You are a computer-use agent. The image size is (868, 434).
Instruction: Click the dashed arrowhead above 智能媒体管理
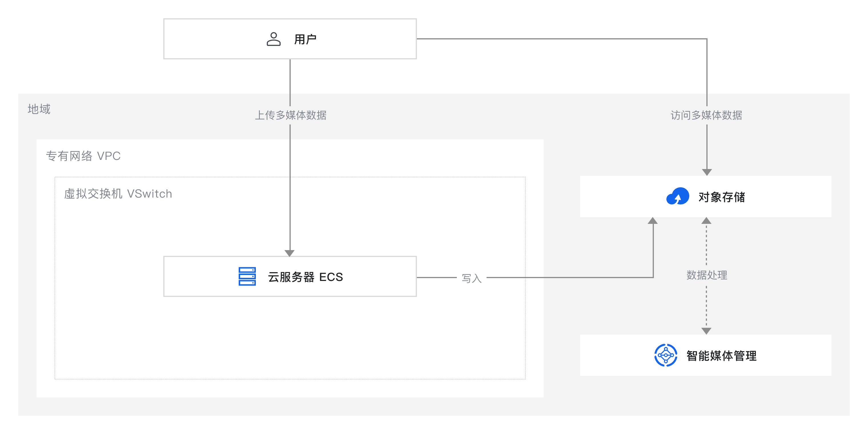tap(706, 331)
